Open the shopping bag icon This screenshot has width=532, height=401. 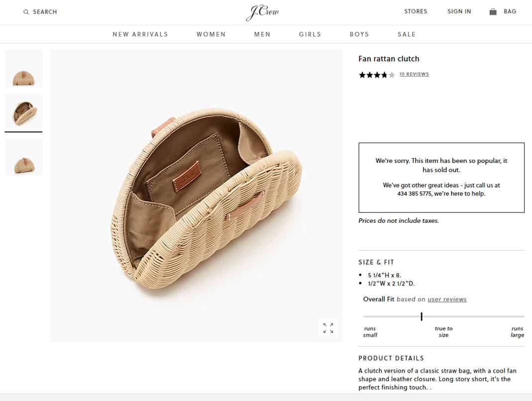[x=493, y=11]
